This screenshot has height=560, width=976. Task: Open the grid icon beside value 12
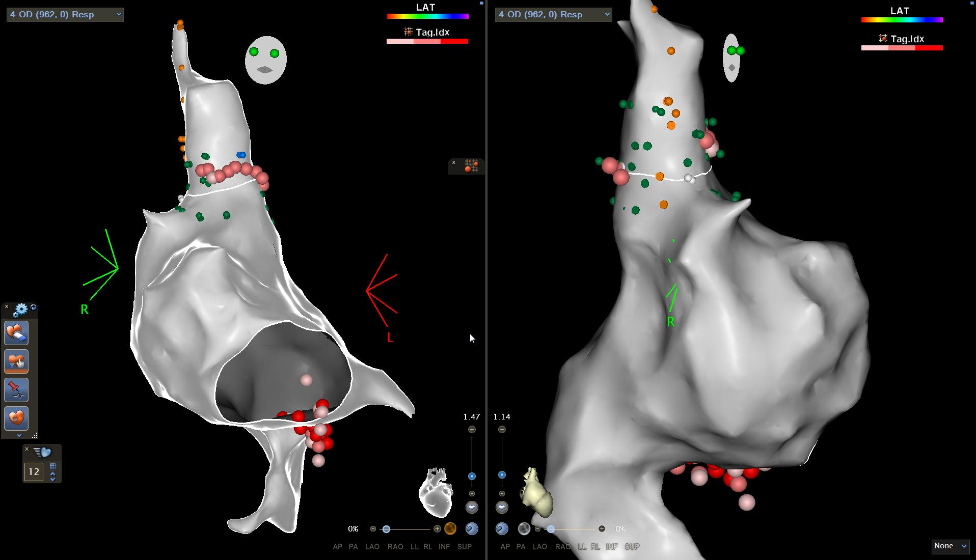[52, 466]
